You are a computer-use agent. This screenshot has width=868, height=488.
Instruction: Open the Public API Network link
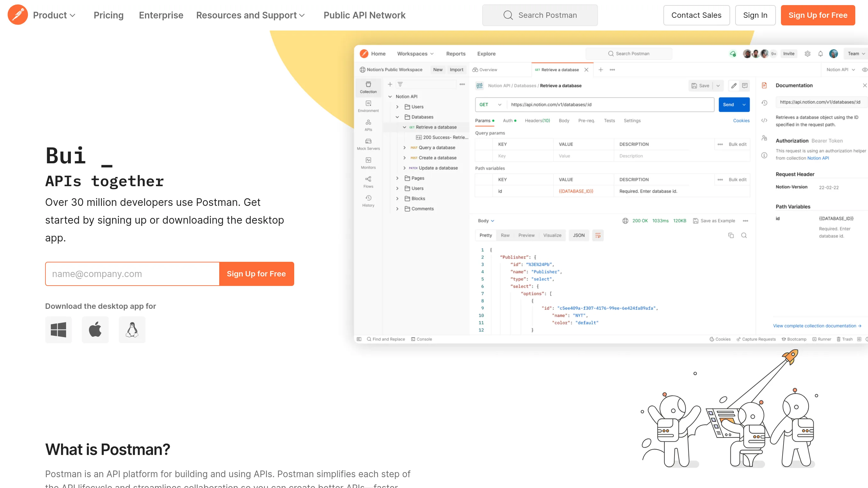(x=364, y=15)
